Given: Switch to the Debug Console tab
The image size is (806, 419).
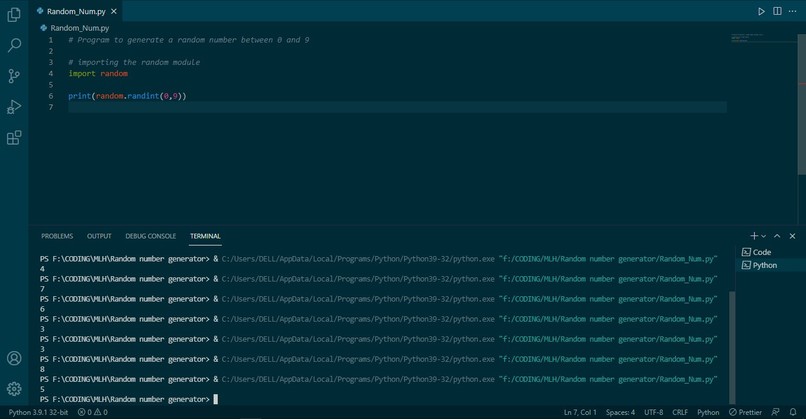Looking at the screenshot, I should 151,236.
